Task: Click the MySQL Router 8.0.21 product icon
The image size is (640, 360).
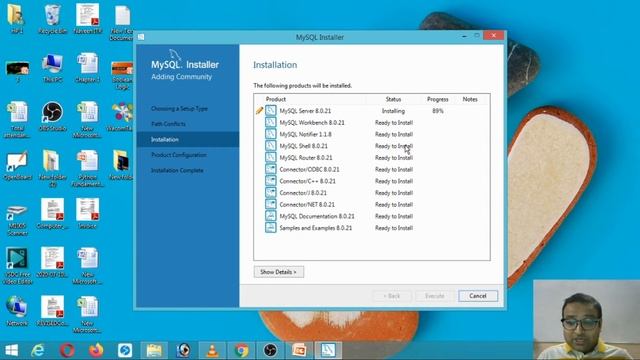Action: click(x=271, y=158)
